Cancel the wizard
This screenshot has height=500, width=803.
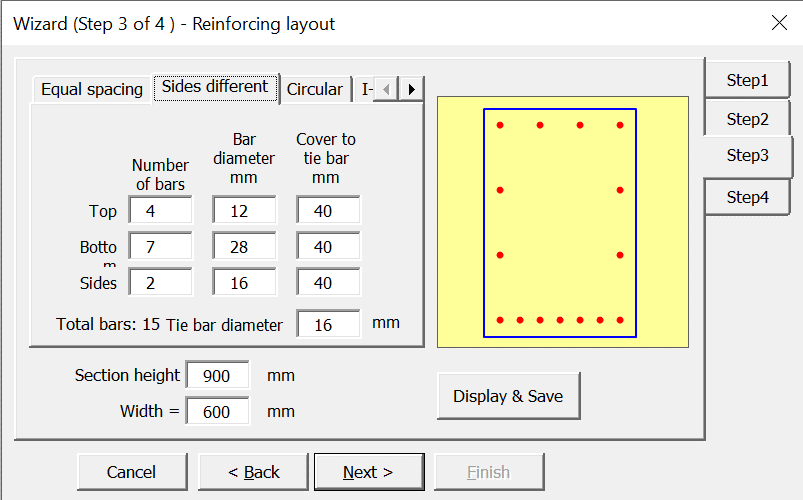pos(131,472)
